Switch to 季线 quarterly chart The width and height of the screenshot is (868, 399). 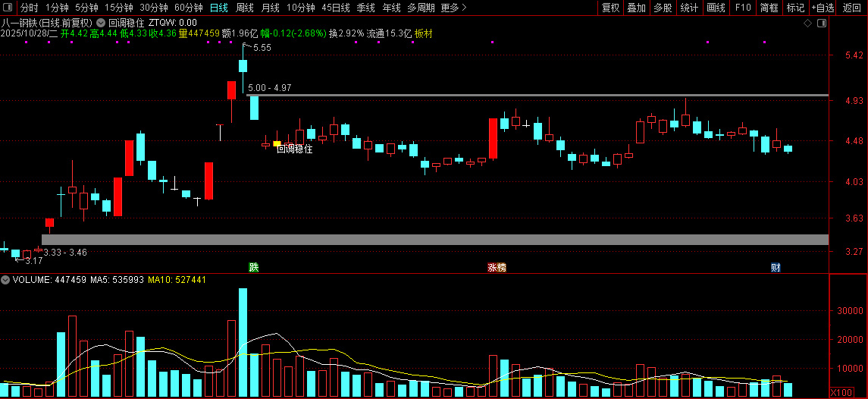pos(366,8)
